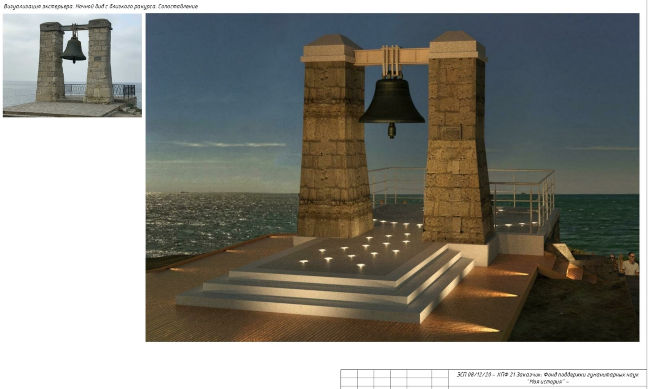Screen dimensions: 650x389
Task: Click the bronze bell in the night render
Action: click(x=392, y=101)
